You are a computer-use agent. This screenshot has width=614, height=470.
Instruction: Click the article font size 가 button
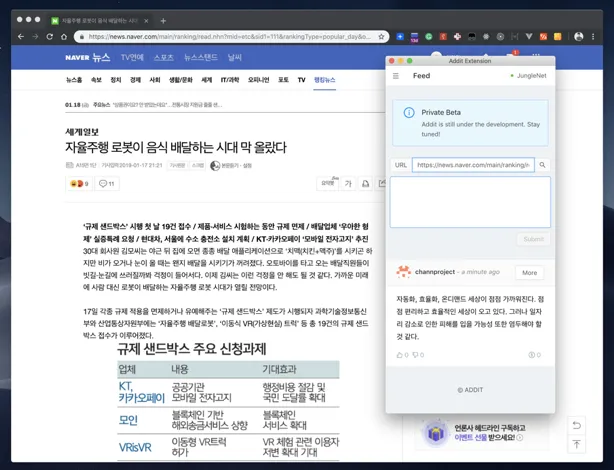pos(348,184)
